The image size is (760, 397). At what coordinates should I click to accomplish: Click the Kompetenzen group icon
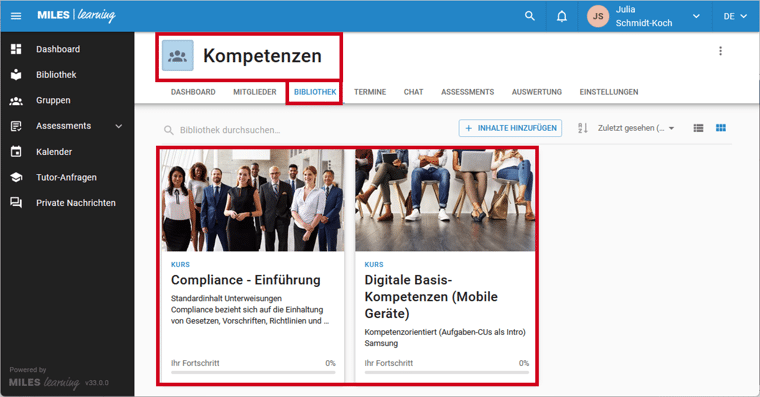click(x=177, y=56)
